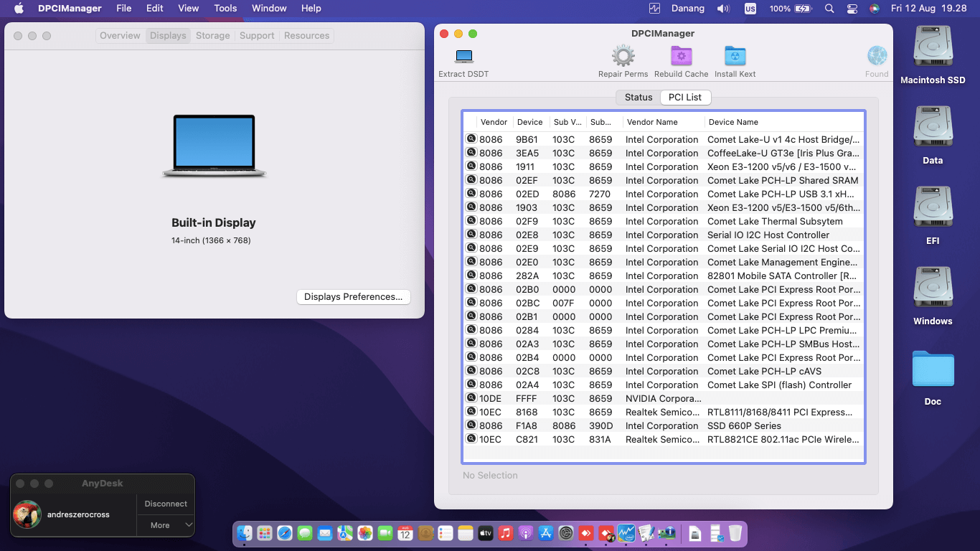This screenshot has height=551, width=980.
Task: Select the PCI List tab
Action: pos(685,98)
